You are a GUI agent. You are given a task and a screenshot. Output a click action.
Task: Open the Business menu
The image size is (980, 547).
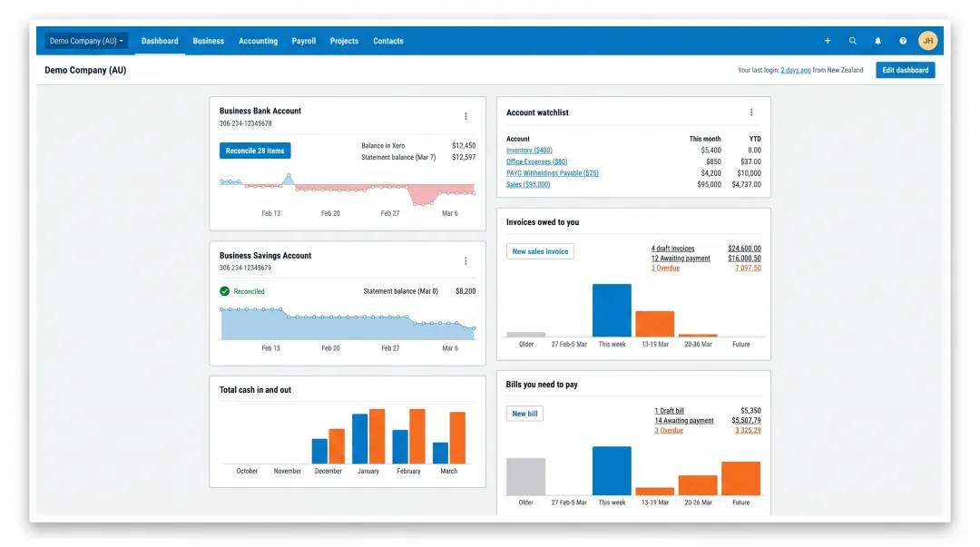pyautogui.click(x=208, y=41)
